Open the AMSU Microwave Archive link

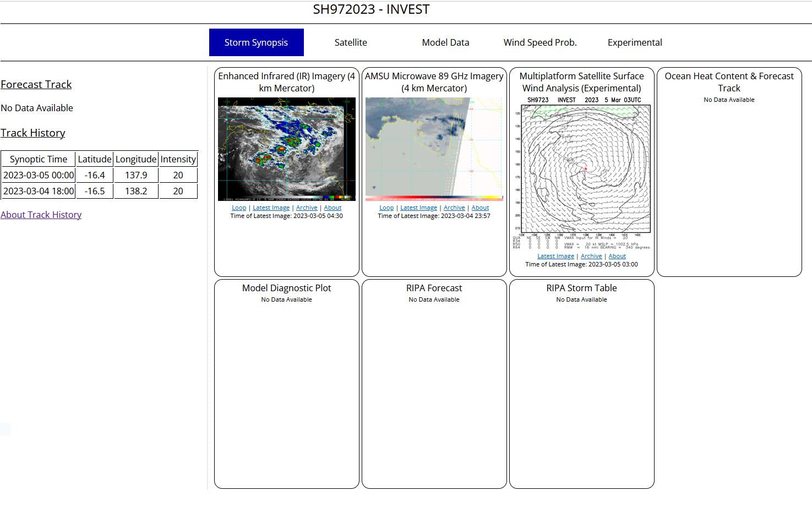tap(454, 208)
